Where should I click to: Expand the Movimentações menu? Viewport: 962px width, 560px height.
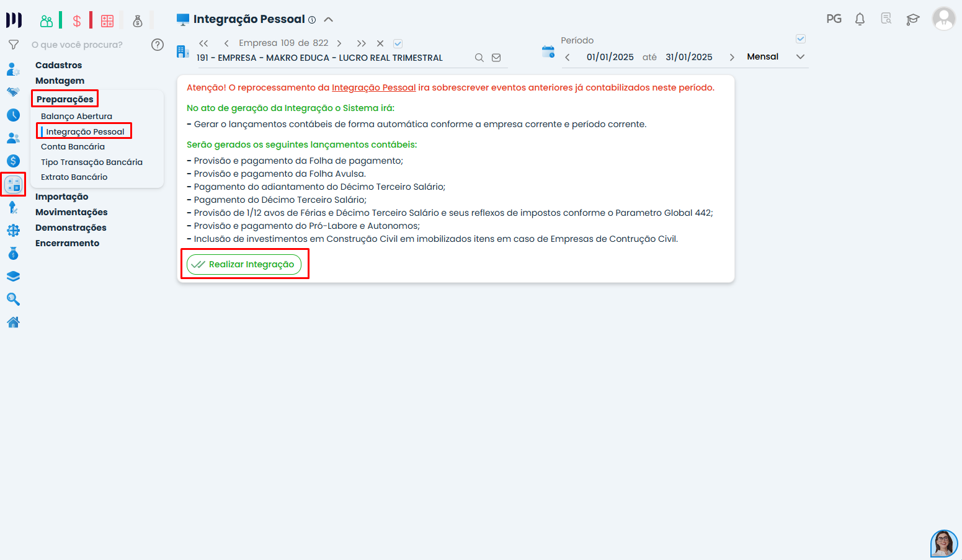coord(71,212)
